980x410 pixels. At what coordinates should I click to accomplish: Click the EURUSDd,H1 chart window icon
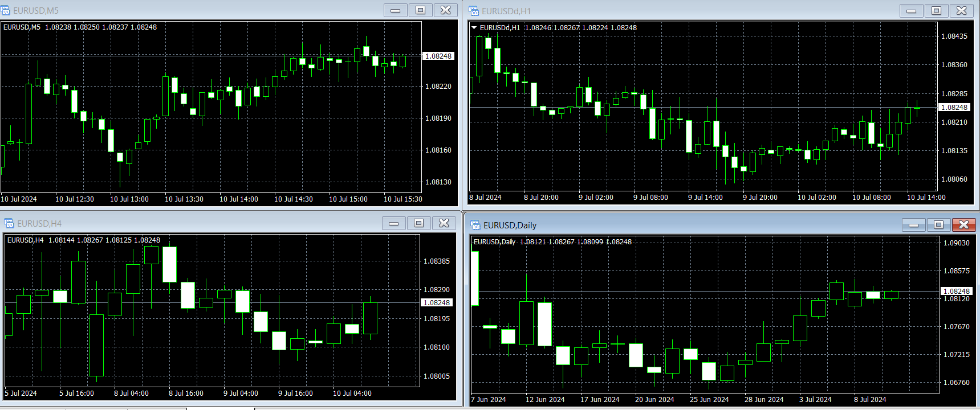(x=474, y=11)
